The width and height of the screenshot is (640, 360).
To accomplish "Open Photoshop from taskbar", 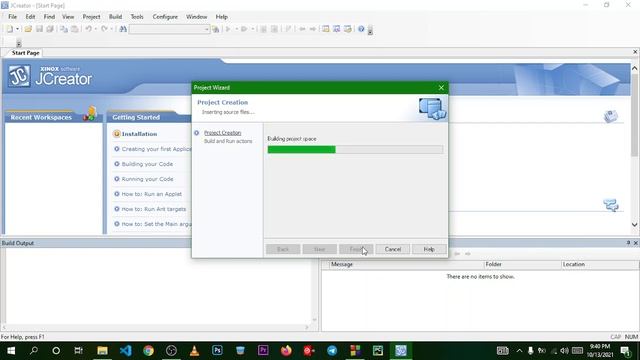I will [217, 351].
